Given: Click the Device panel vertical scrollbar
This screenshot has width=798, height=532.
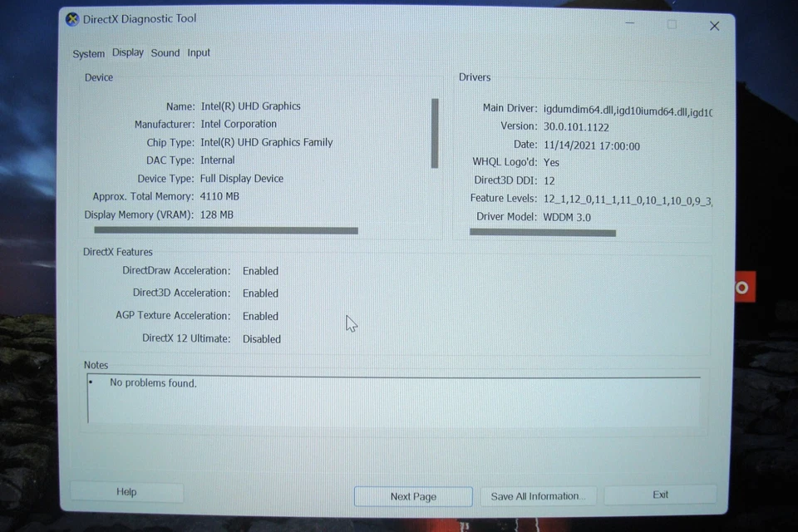Looking at the screenshot, I should tap(435, 133).
